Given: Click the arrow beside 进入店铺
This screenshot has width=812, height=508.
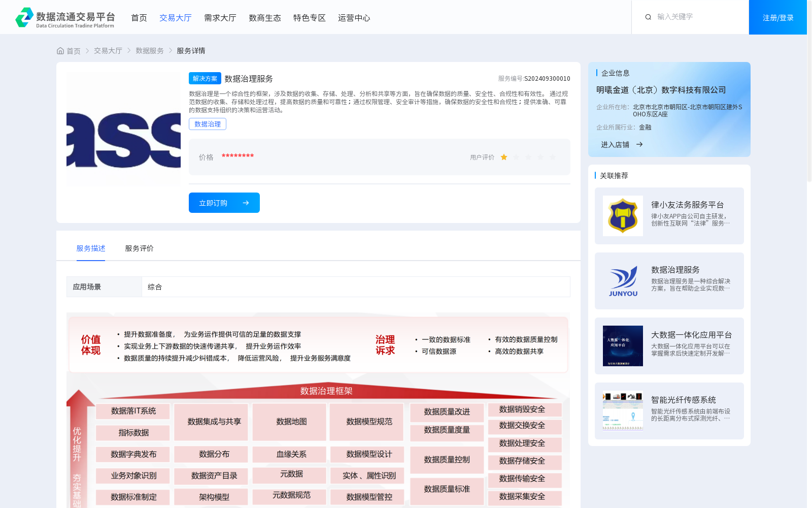Looking at the screenshot, I should 639,144.
